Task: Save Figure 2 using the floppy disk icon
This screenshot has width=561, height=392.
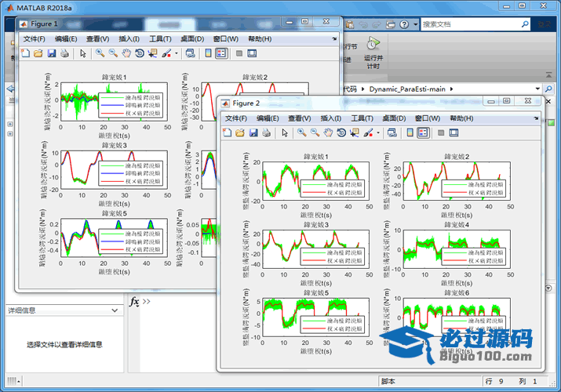Action: (253, 133)
